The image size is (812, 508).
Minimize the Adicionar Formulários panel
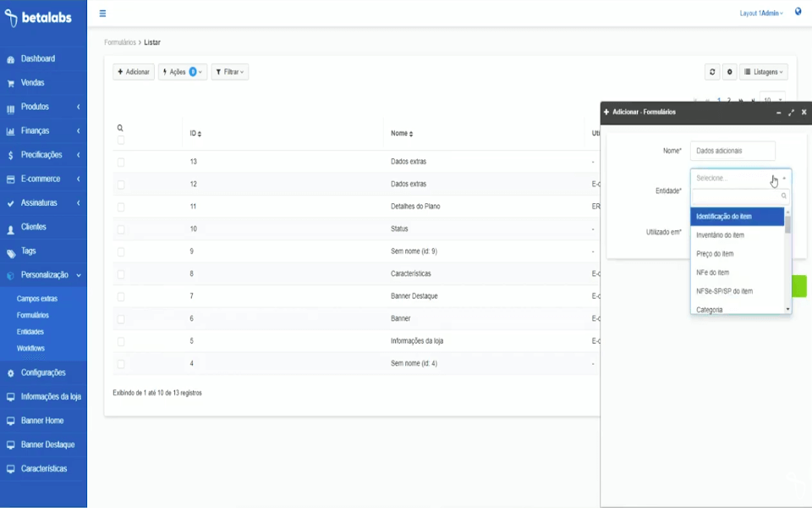[778, 113]
